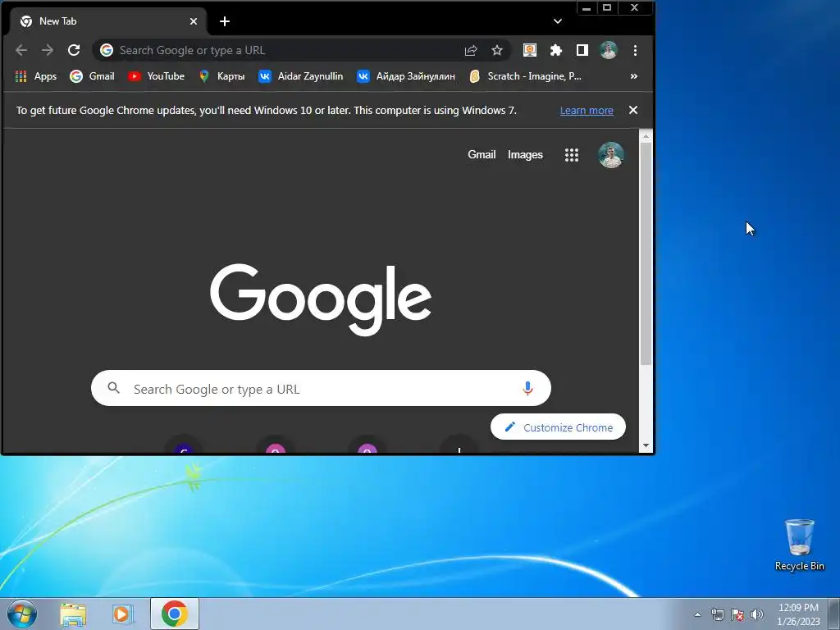
Task: Click the browser back arrow
Action: [x=21, y=50]
